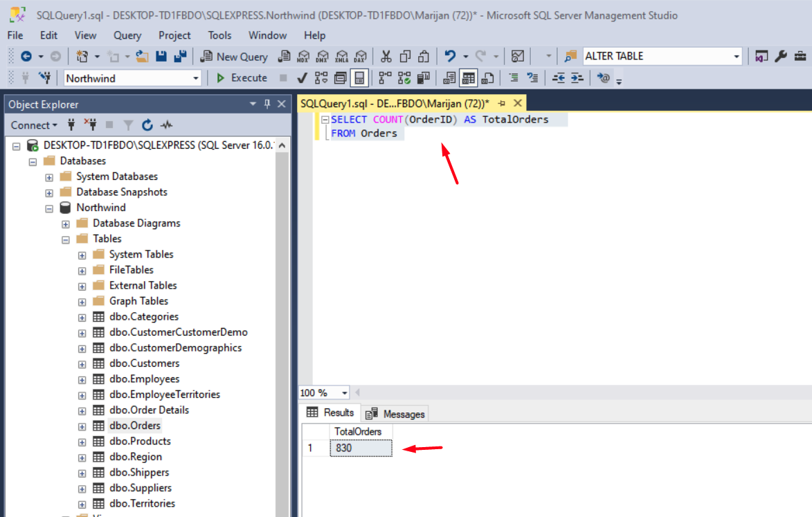The width and height of the screenshot is (812, 517).
Task: Open the 100 % zoom dropdown
Action: [x=344, y=393]
